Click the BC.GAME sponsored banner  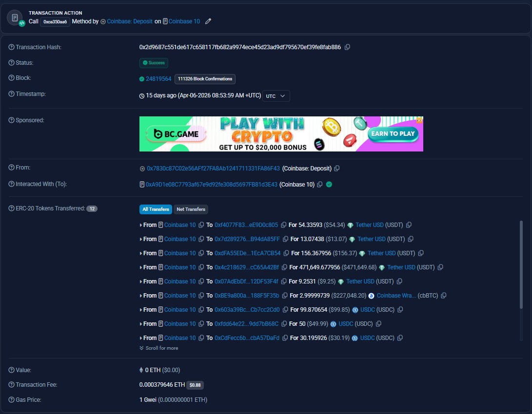[281, 134]
